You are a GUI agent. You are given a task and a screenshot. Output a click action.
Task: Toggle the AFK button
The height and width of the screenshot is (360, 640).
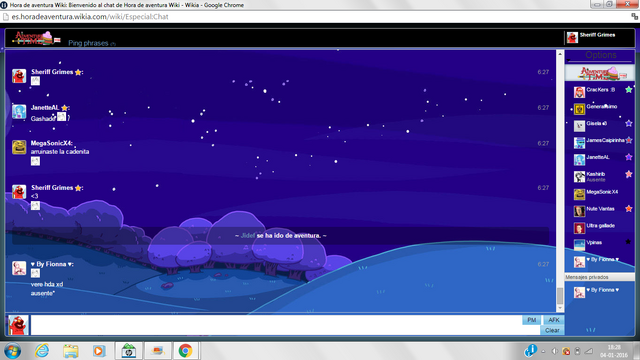pos(553,320)
